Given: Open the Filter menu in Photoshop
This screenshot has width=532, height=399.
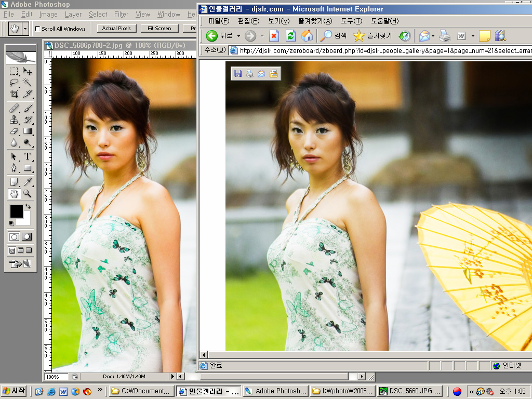Looking at the screenshot, I should tap(121, 15).
